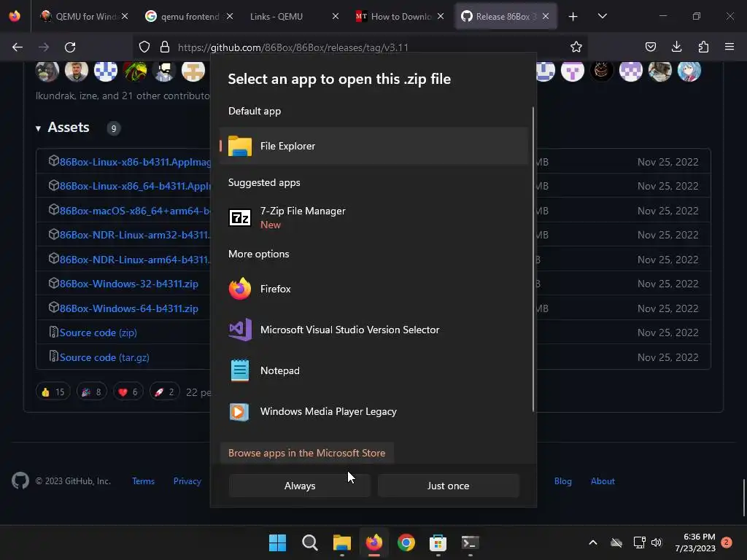Viewport: 747px width, 560px height.
Task: Click the heart reaction with 6
Action: 128,392
